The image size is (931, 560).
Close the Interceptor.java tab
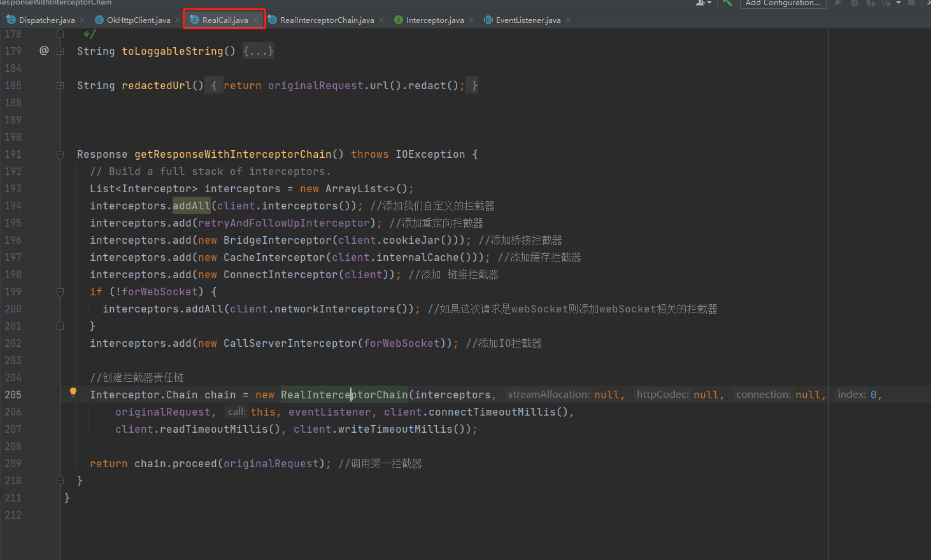tap(471, 20)
